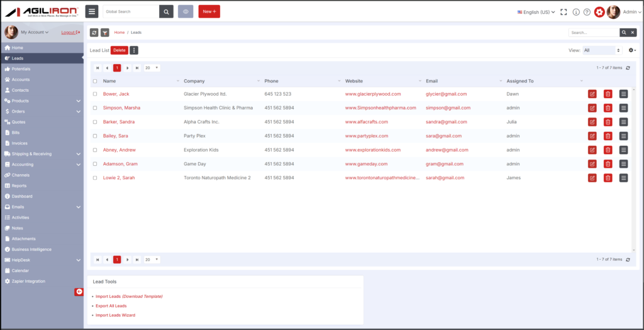Screen dimensions: 644x330
Task: Delete the Abney, Andrew lead row
Action: pyautogui.click(x=608, y=150)
